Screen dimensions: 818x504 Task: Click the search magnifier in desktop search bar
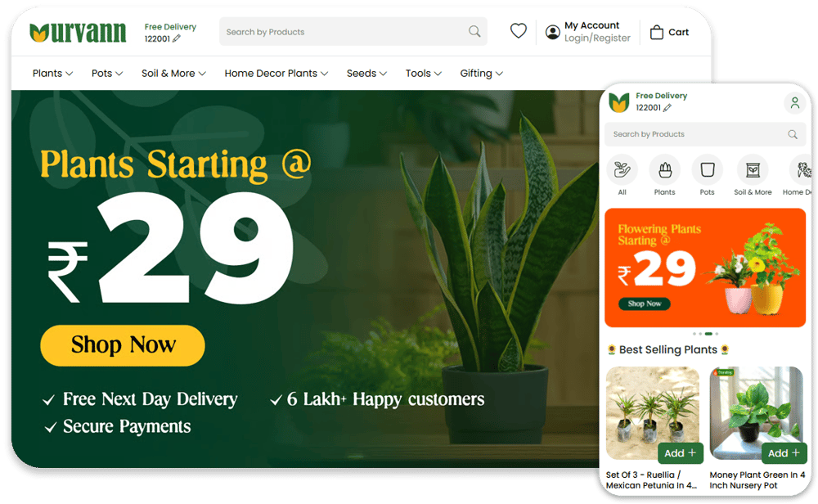[474, 31]
